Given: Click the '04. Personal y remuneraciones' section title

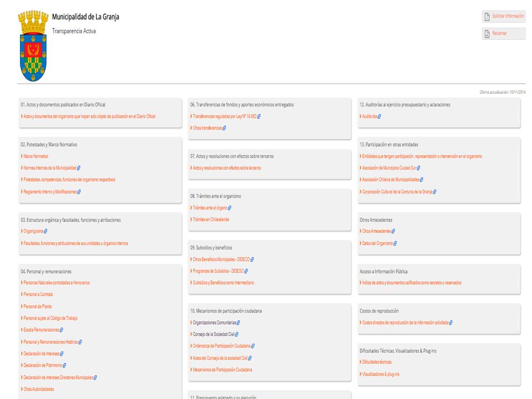Looking at the screenshot, I should pyautogui.click(x=46, y=272).
